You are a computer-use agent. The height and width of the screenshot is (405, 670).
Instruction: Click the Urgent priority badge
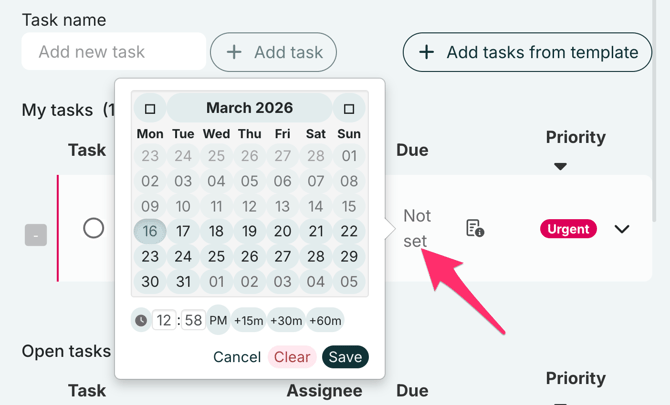coord(568,229)
